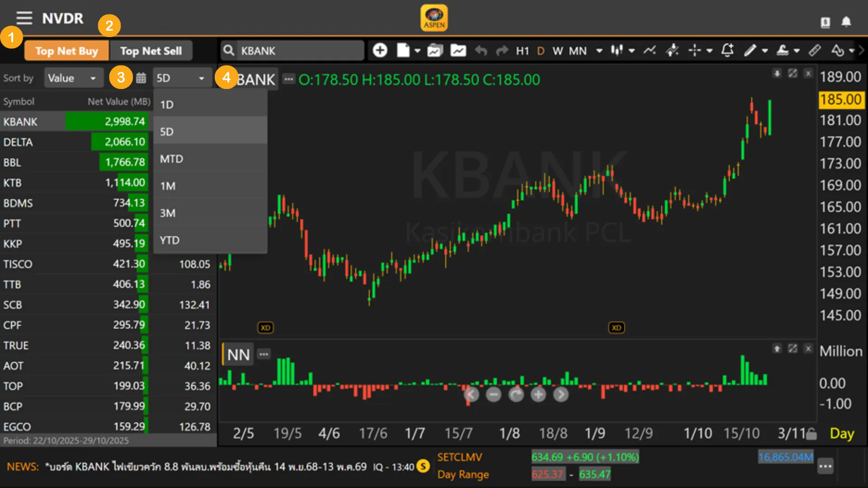Click the add alert bell icon

point(727,50)
